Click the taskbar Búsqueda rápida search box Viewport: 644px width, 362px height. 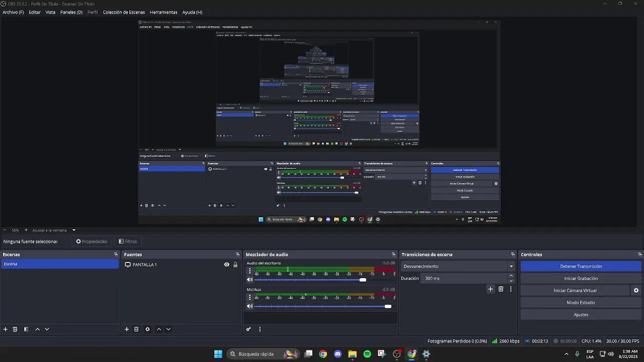264,354
